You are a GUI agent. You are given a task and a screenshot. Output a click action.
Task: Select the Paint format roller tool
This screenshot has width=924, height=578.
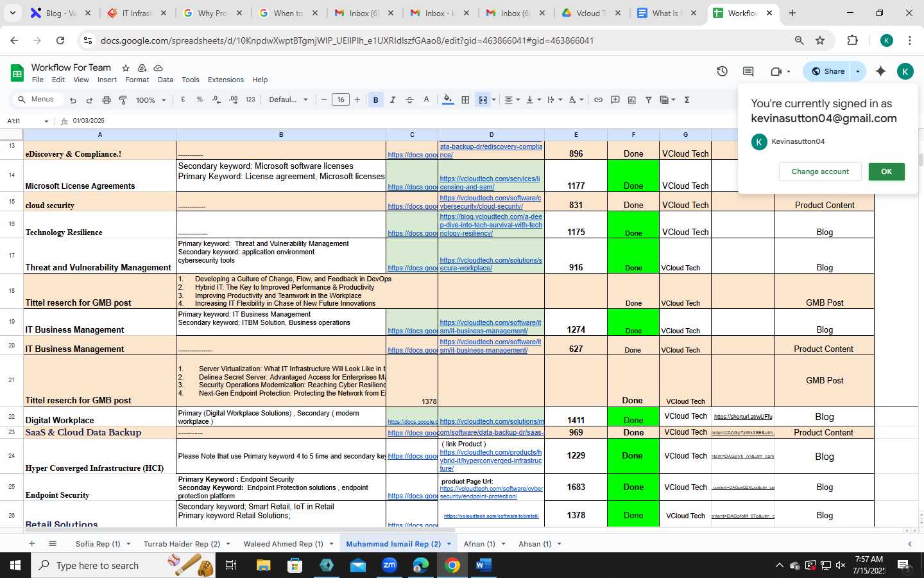pos(123,100)
